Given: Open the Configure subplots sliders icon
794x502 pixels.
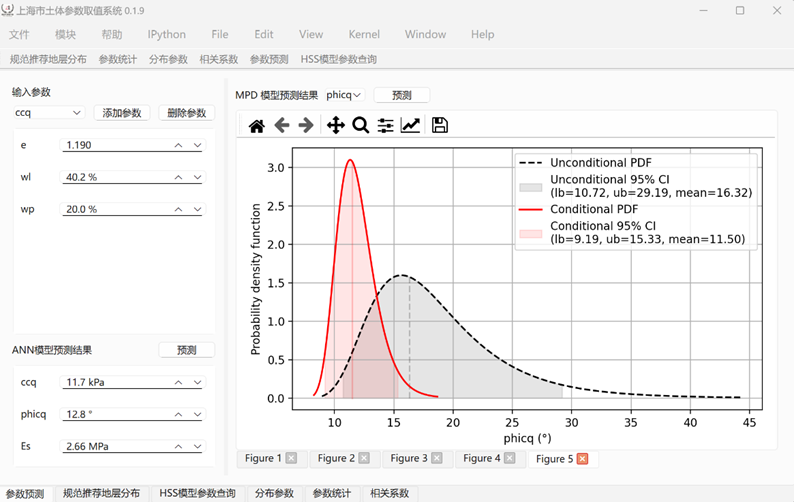Looking at the screenshot, I should click(x=385, y=125).
